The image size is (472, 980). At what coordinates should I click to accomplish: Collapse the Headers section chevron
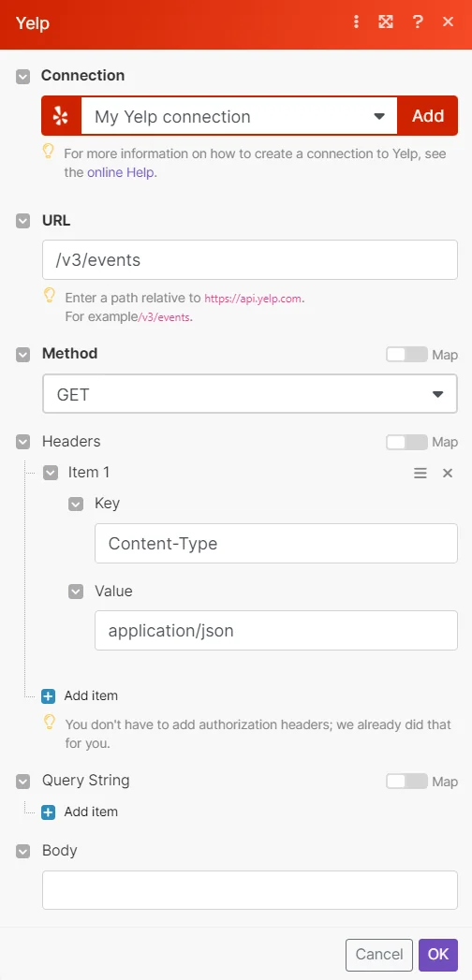23,442
